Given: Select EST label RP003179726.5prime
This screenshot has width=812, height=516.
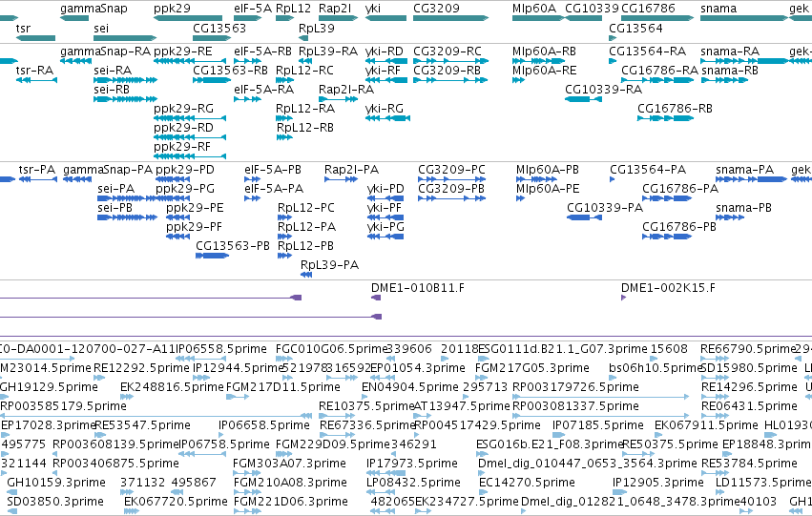Looking at the screenshot, I should coord(575,387).
